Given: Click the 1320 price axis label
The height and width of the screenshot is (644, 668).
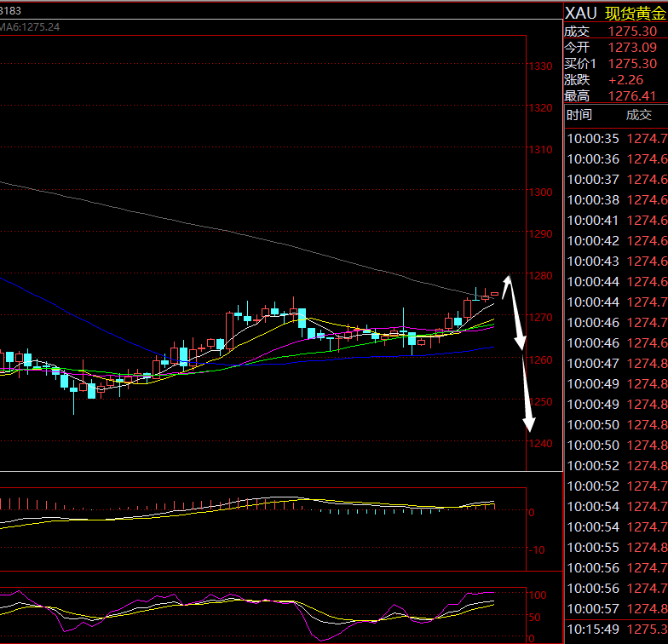Looking at the screenshot, I should 540,107.
